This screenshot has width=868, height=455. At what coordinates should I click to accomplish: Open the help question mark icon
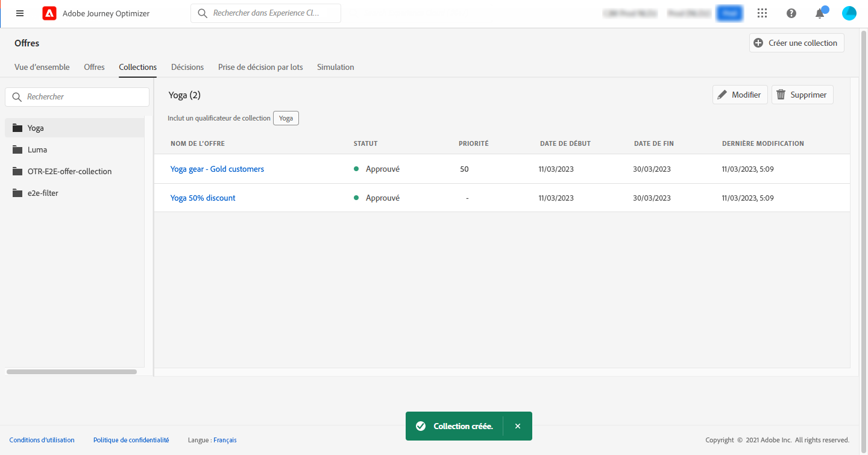coord(791,13)
